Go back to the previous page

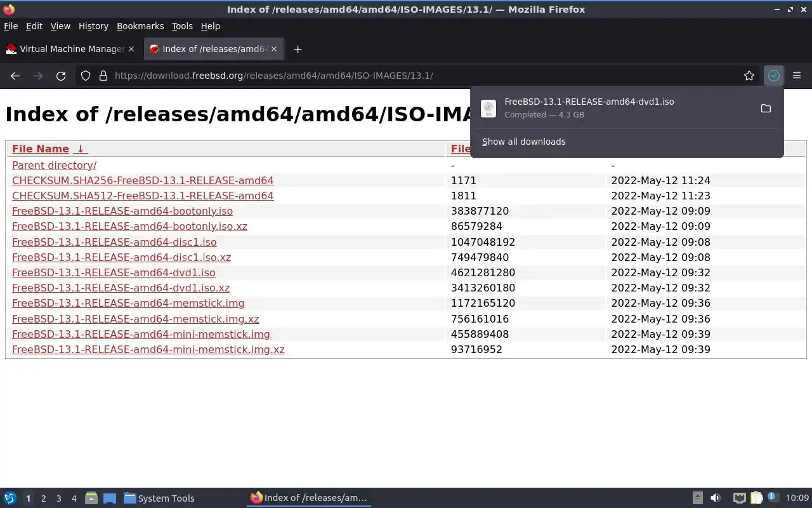point(15,76)
